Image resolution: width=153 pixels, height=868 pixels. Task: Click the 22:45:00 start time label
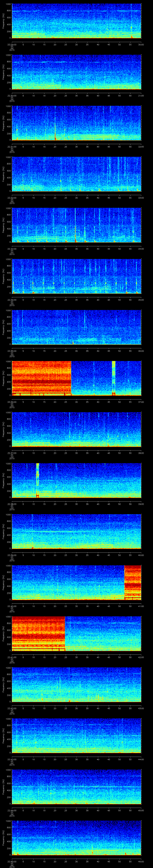tap(12, 862)
